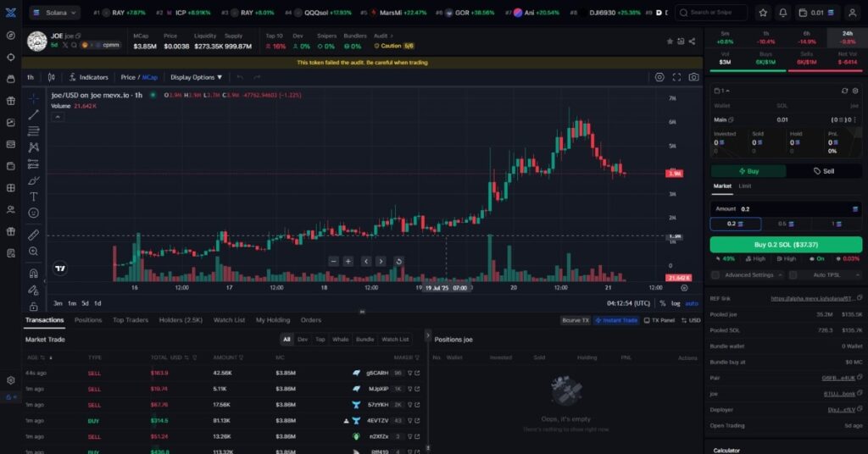Select the pattern drawing tool
Viewport: 868px width, 454px height.
click(x=34, y=147)
